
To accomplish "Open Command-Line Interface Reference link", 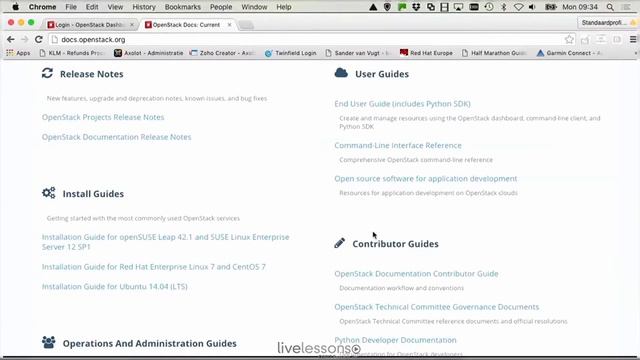I will 398,145.
